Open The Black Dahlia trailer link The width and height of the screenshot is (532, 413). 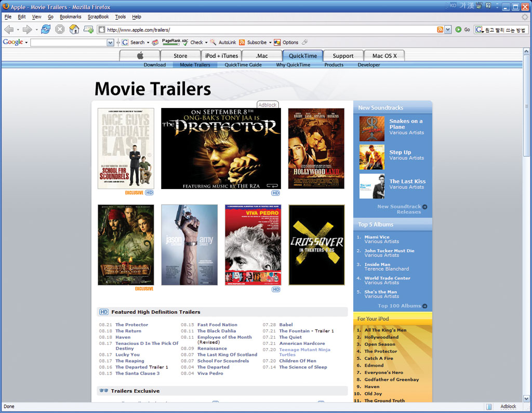pos(217,331)
